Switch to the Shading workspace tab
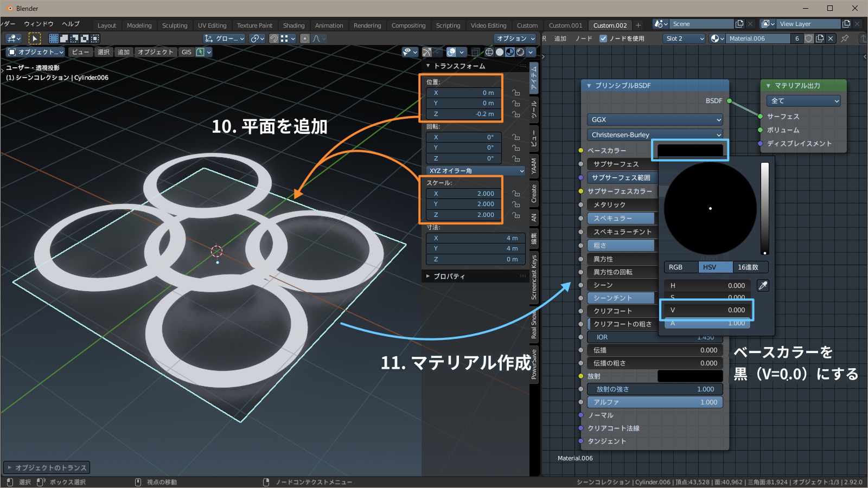The image size is (868, 488). coord(293,25)
